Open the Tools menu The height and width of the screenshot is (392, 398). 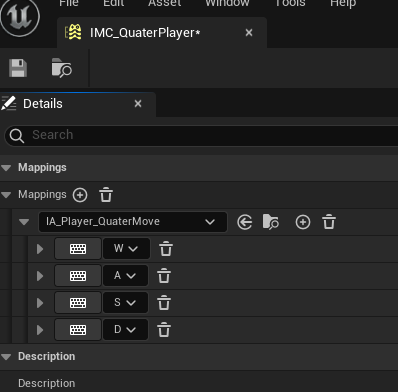pos(290,3)
